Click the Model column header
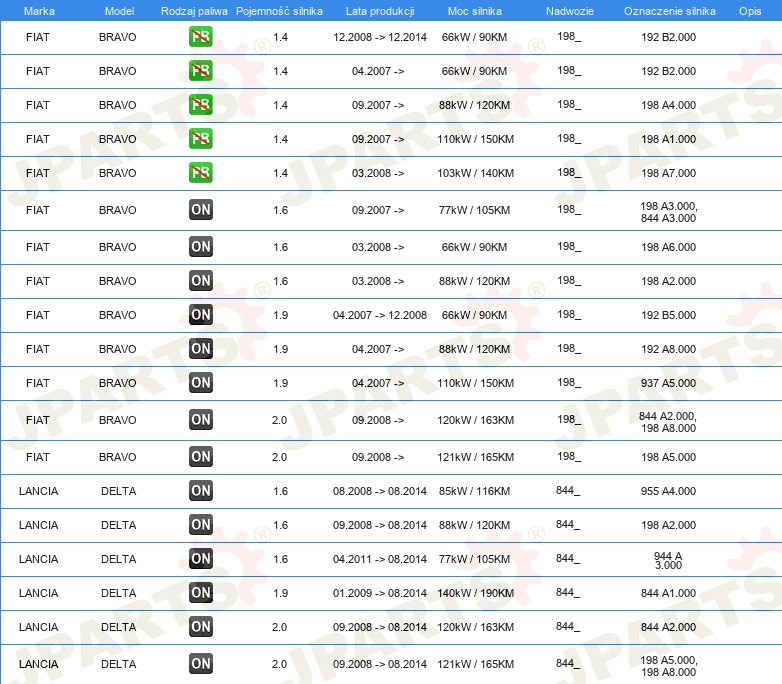Screen dimensions: 782x684 click(x=119, y=11)
